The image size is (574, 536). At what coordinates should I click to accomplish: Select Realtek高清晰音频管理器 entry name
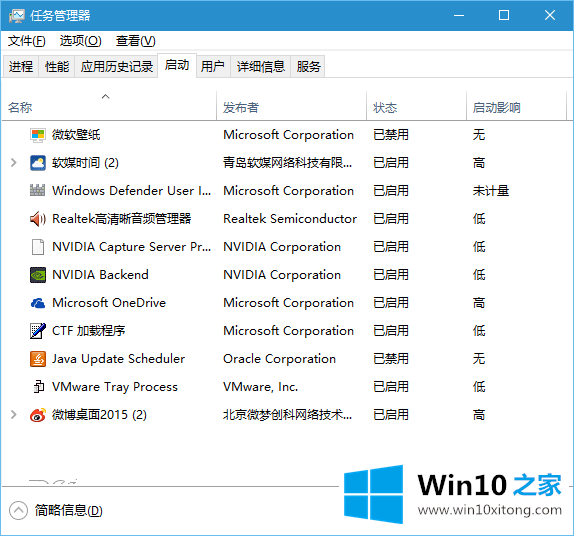[x=122, y=219]
